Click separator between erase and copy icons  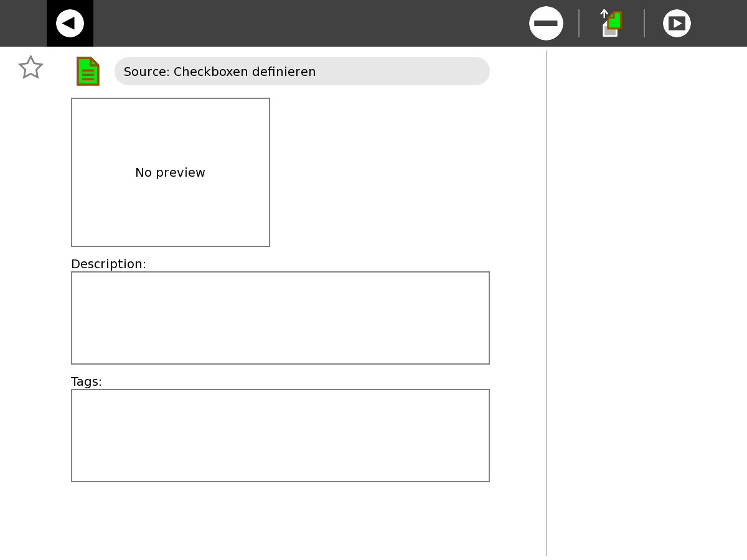click(579, 24)
